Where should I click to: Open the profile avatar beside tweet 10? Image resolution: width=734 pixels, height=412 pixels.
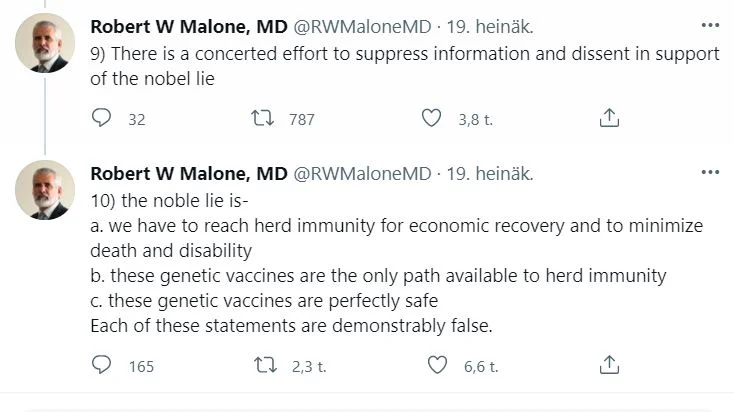(44, 190)
